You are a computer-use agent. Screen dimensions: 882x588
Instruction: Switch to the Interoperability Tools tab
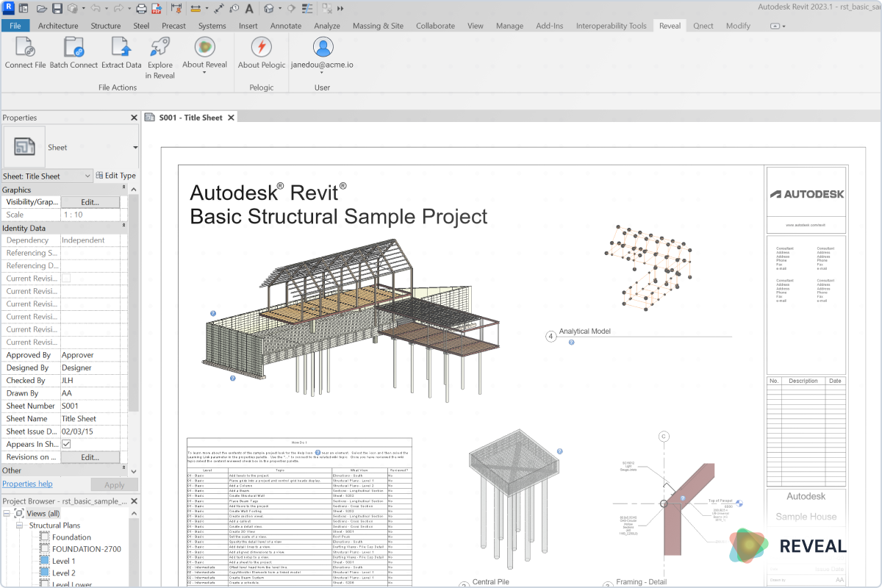tap(611, 26)
